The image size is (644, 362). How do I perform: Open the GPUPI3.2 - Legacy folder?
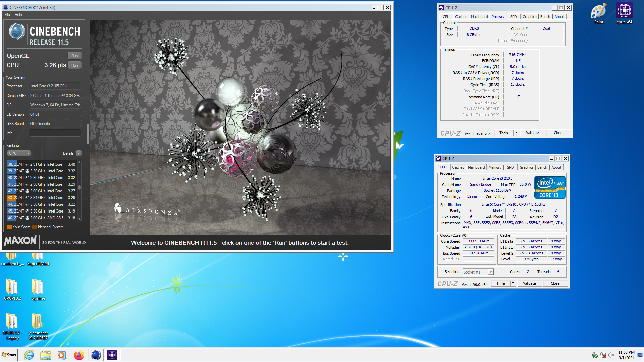[12, 326]
